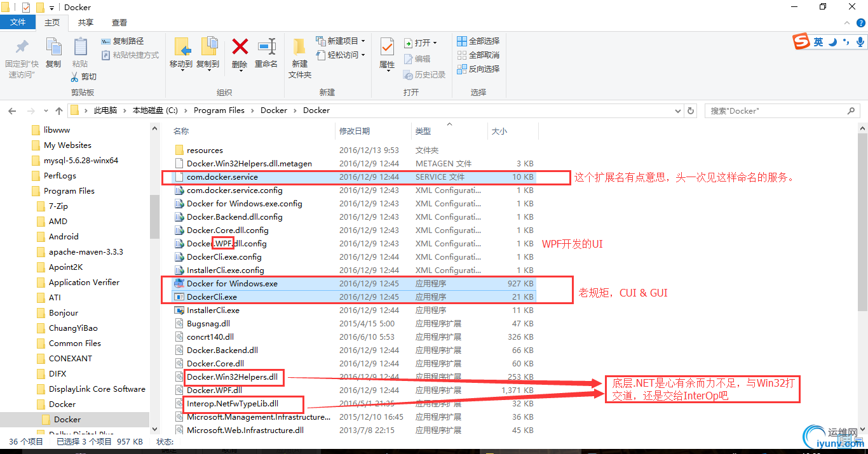The image size is (868, 454).
Task: Click the Paste (粘贴) ribbon icon
Action: (x=80, y=47)
